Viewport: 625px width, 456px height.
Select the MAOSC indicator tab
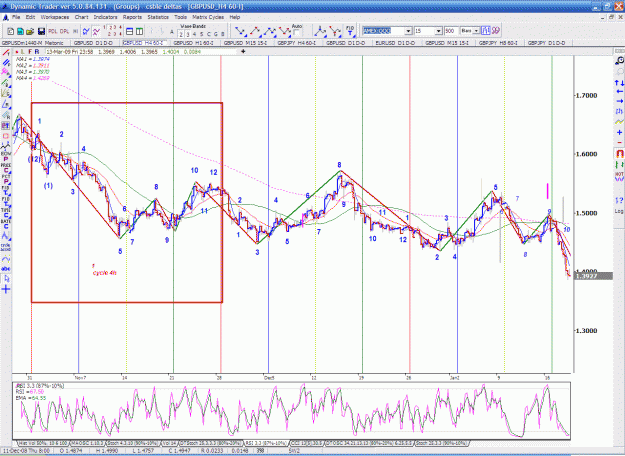coord(86,443)
